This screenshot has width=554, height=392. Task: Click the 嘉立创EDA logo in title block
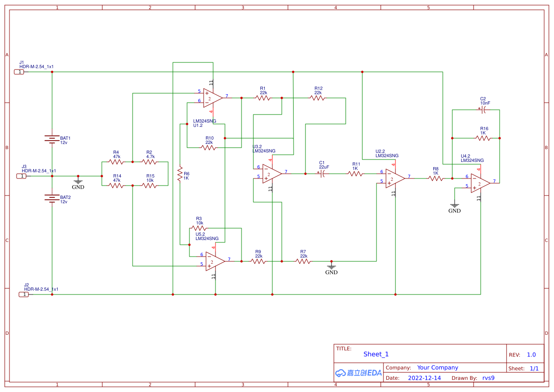click(x=358, y=373)
